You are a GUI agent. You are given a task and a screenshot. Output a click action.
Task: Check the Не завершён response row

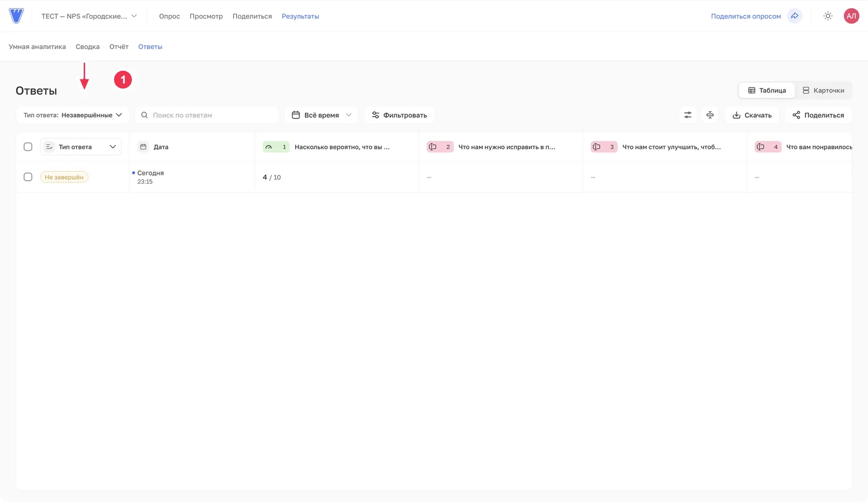28,177
